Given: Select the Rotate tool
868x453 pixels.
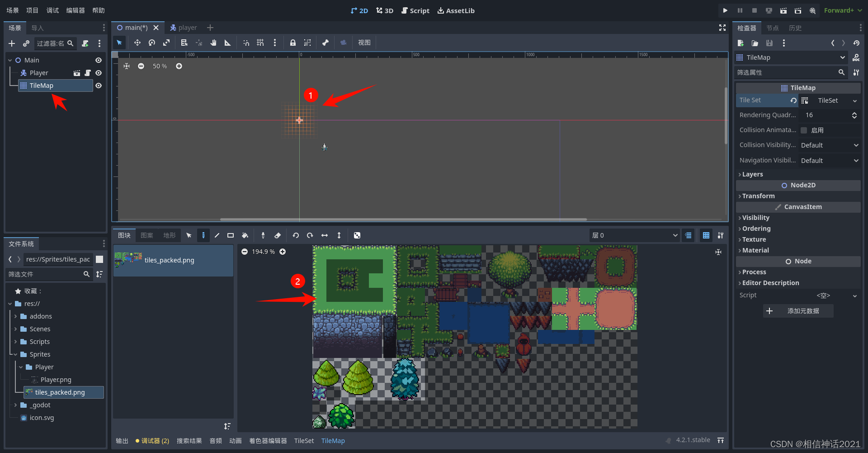Looking at the screenshot, I should (151, 43).
